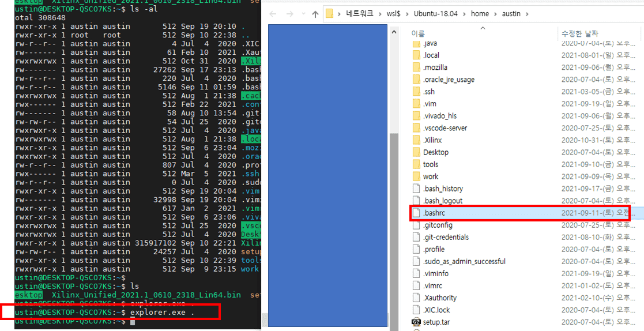Select the work folder icon
The width and height of the screenshot is (644, 331).
tap(416, 176)
